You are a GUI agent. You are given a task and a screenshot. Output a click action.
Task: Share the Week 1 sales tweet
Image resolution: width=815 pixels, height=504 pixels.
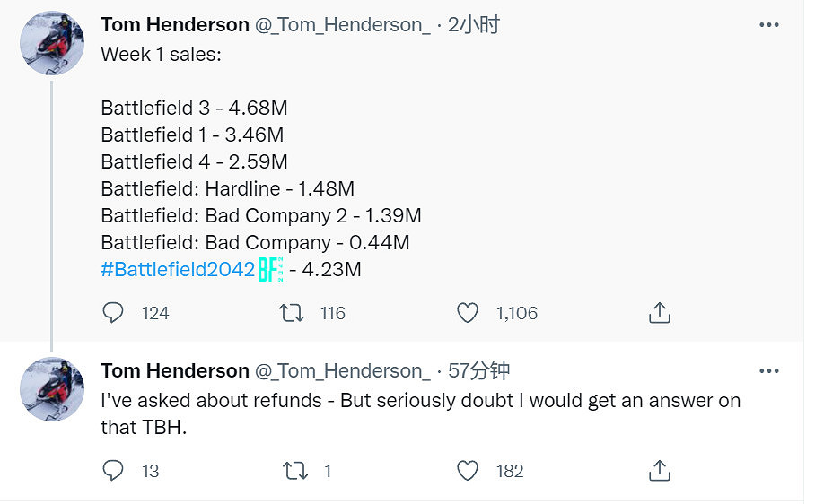tap(660, 313)
